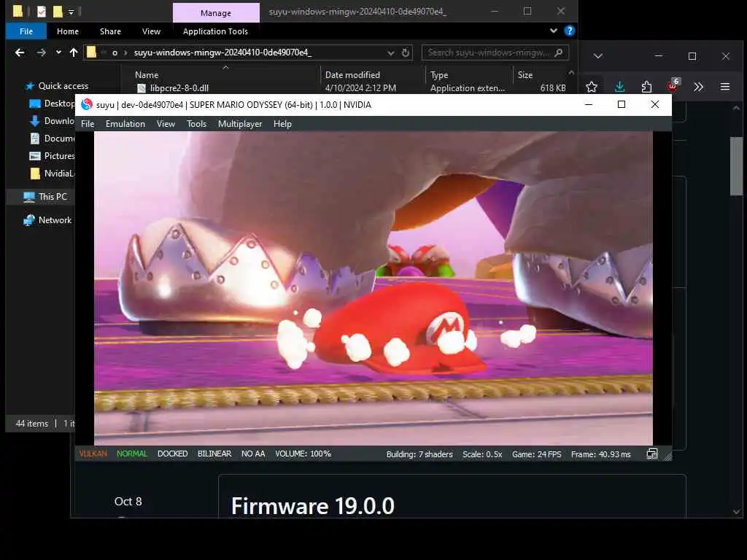
Task: Toggle the BILINEAR filter button
Action: click(214, 454)
